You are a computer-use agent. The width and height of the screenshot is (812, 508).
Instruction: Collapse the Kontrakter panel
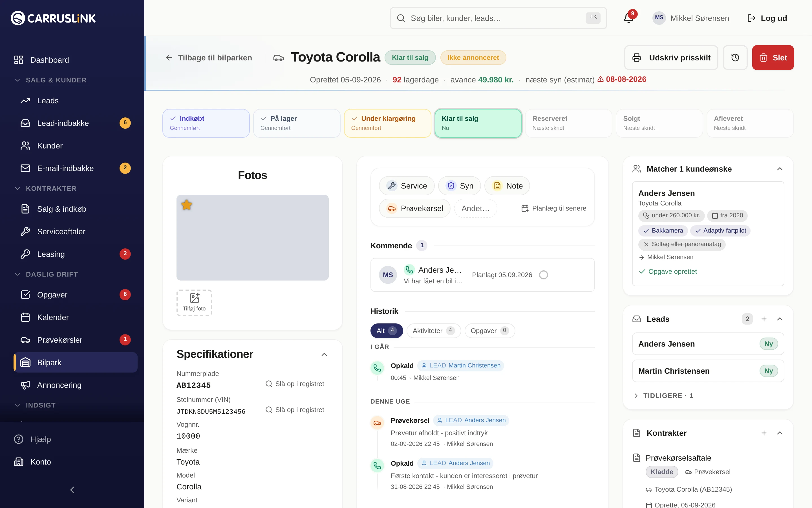[x=780, y=433]
